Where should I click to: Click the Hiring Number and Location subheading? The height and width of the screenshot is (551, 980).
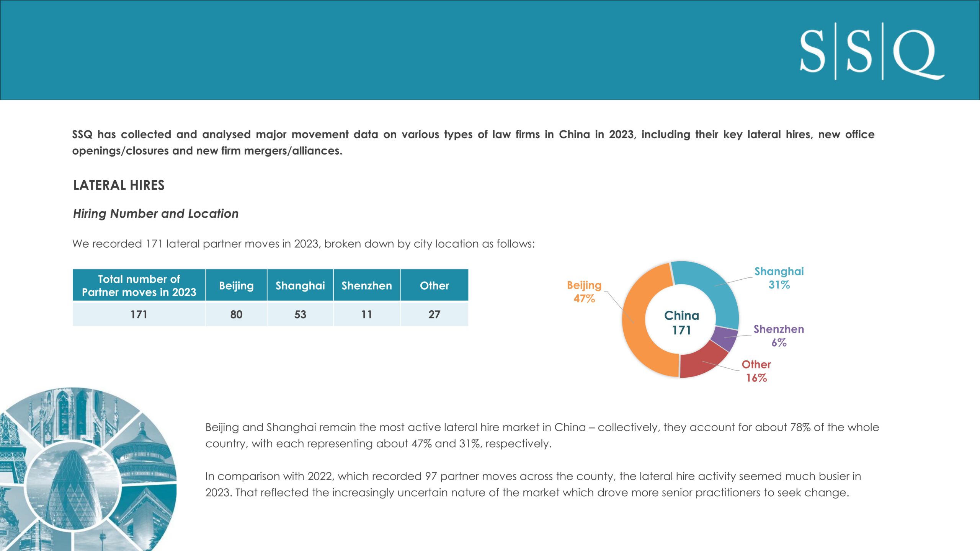pyautogui.click(x=156, y=214)
